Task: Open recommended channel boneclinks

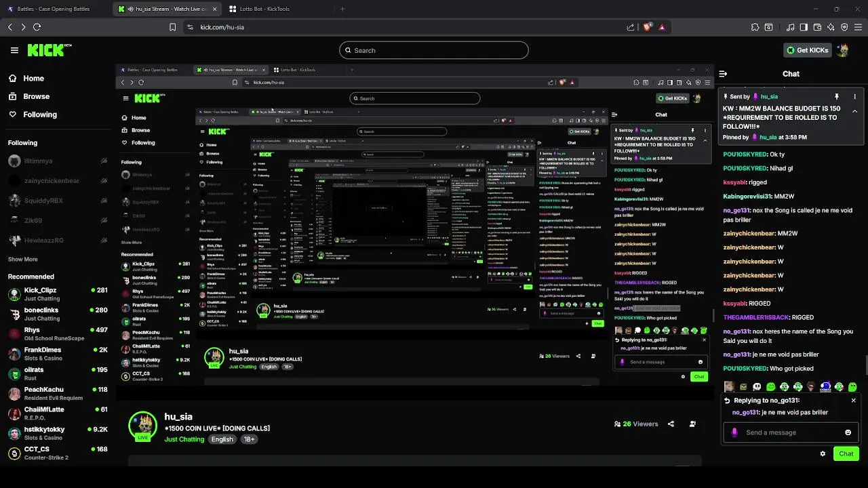Action: pyautogui.click(x=58, y=314)
